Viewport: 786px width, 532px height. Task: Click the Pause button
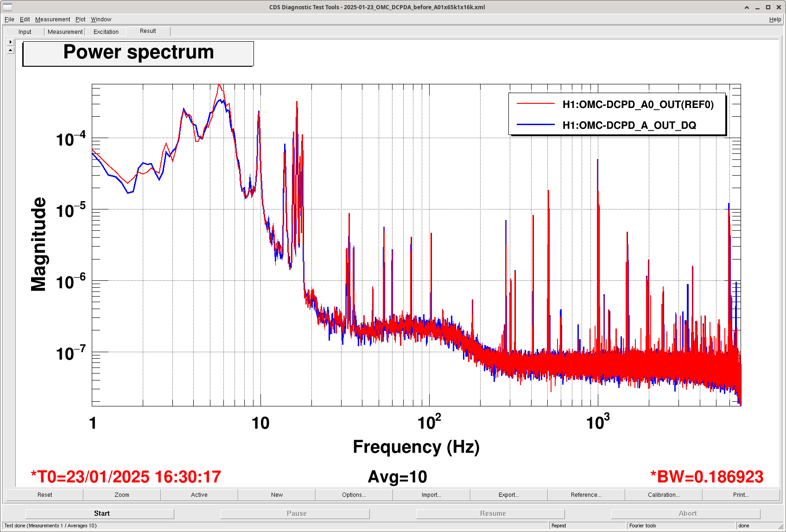(x=295, y=513)
